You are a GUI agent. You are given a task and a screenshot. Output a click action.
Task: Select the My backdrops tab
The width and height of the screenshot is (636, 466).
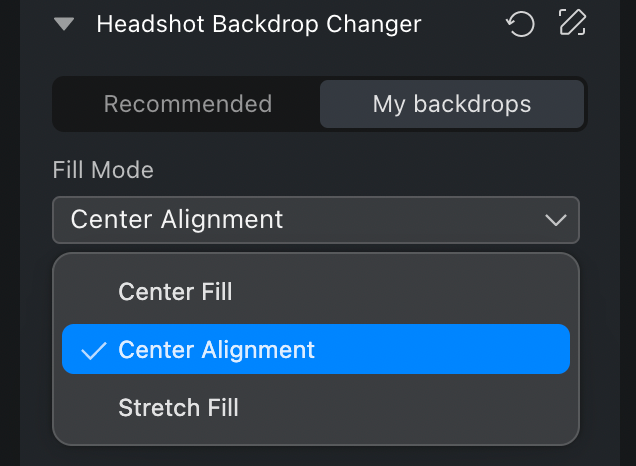pyautogui.click(x=452, y=104)
